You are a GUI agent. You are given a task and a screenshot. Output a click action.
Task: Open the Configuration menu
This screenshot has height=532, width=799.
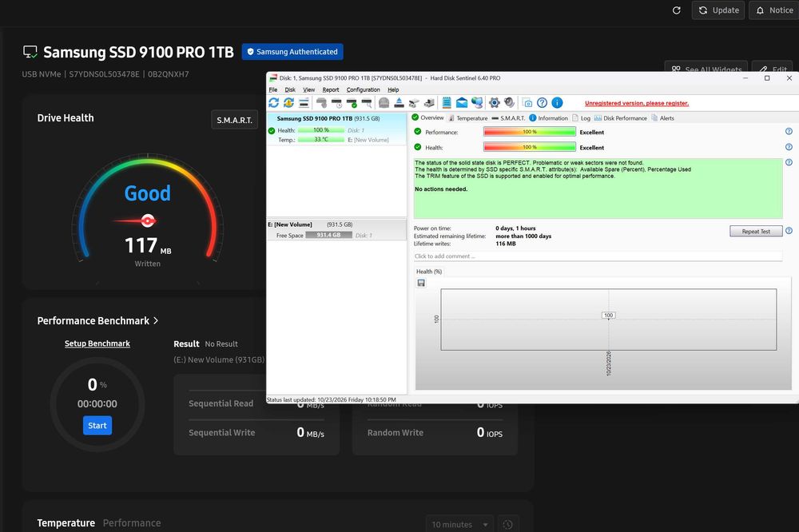[364, 89]
